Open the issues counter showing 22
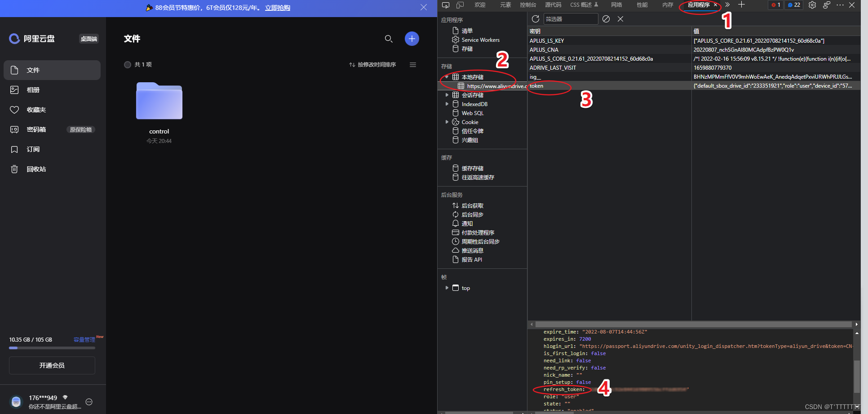Screen dimensions: 868x414 coord(794,5)
